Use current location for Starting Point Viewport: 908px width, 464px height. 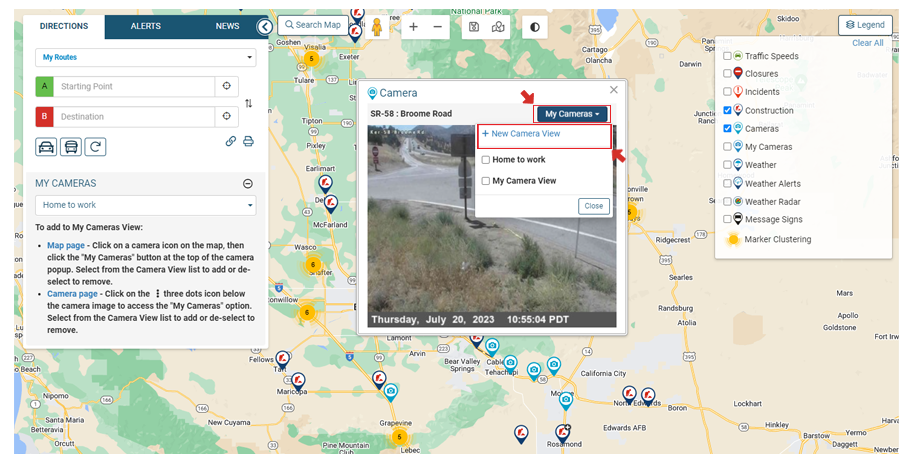pyautogui.click(x=226, y=86)
